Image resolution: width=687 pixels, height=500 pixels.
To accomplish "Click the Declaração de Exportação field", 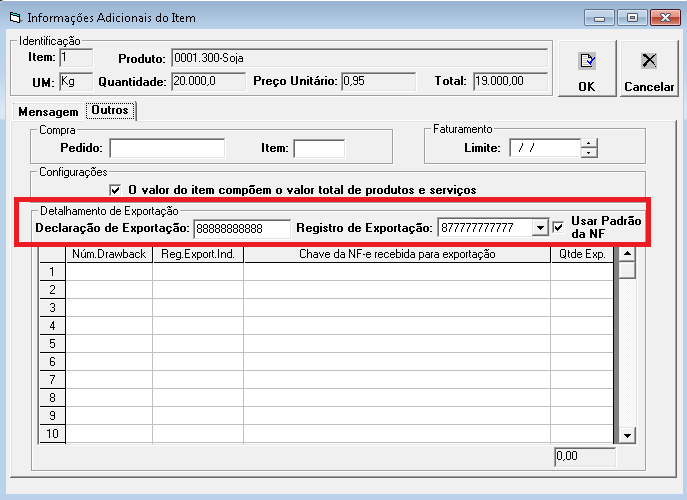I will click(x=241, y=228).
